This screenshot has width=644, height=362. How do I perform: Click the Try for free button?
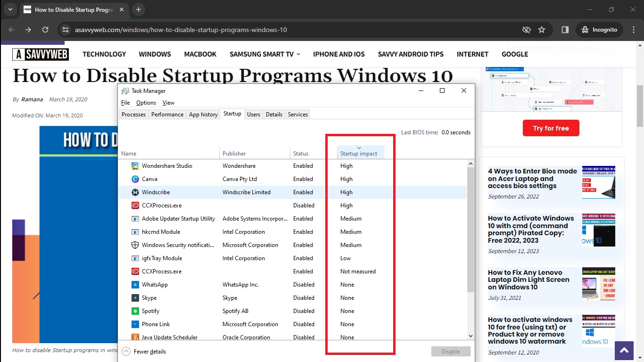click(x=551, y=128)
